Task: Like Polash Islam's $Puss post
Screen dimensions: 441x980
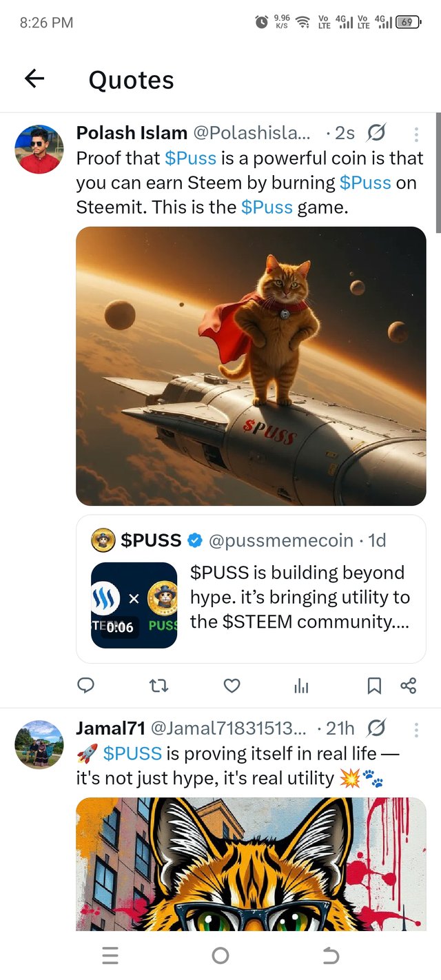Action: pos(232,685)
